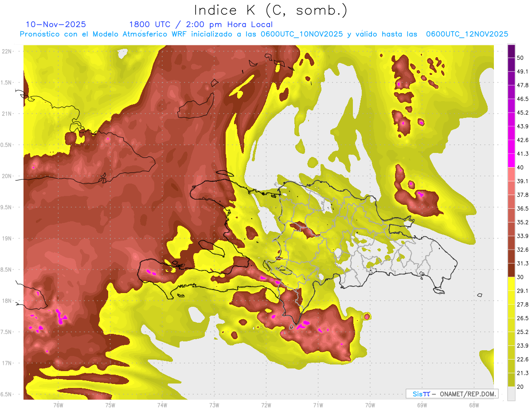
Task: Click the color scale value "39.1"
Action: coord(522,181)
